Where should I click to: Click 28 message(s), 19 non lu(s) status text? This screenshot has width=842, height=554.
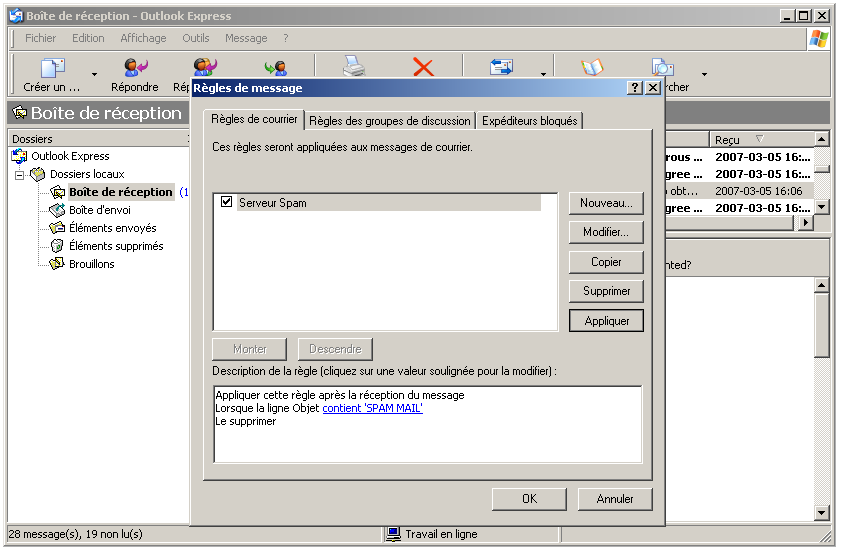(76, 534)
